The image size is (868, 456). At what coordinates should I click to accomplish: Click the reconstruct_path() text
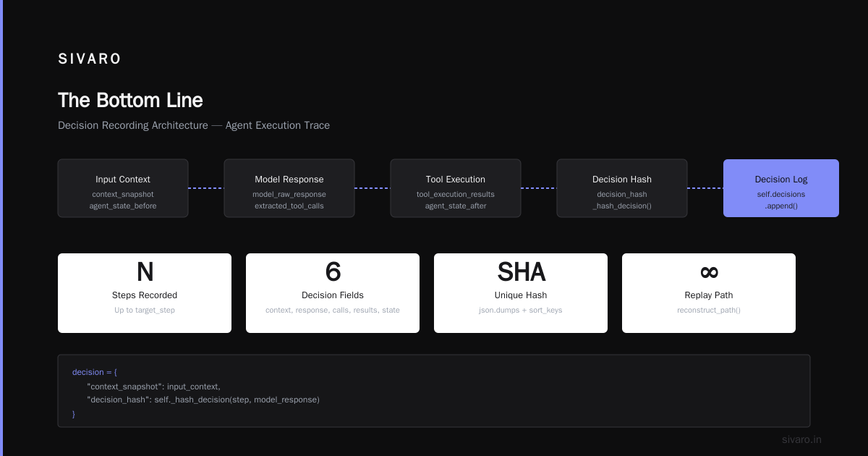click(709, 310)
